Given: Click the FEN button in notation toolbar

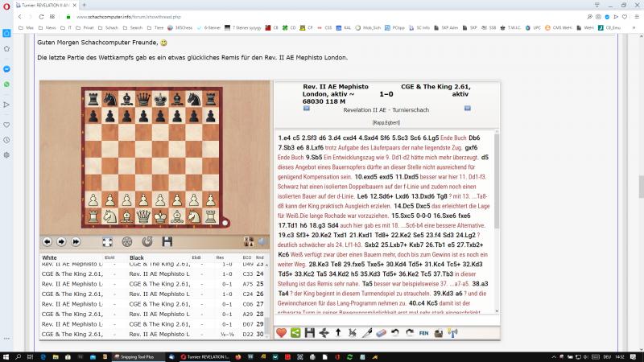Looking at the screenshot, I should click(x=423, y=332).
